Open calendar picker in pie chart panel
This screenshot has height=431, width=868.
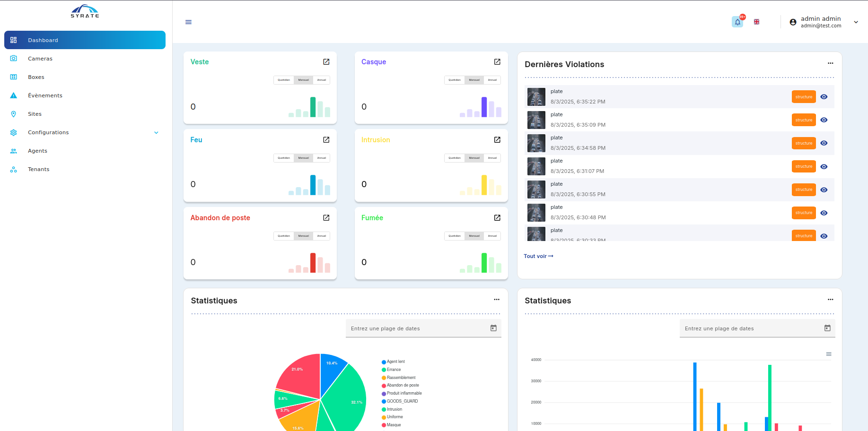pos(493,328)
